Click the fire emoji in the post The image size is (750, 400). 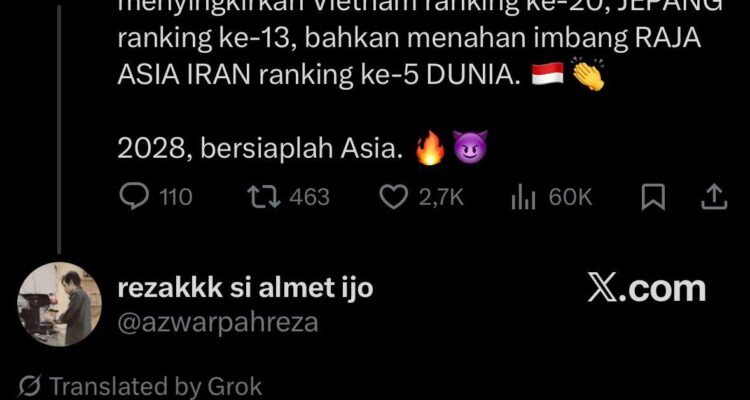click(x=430, y=148)
